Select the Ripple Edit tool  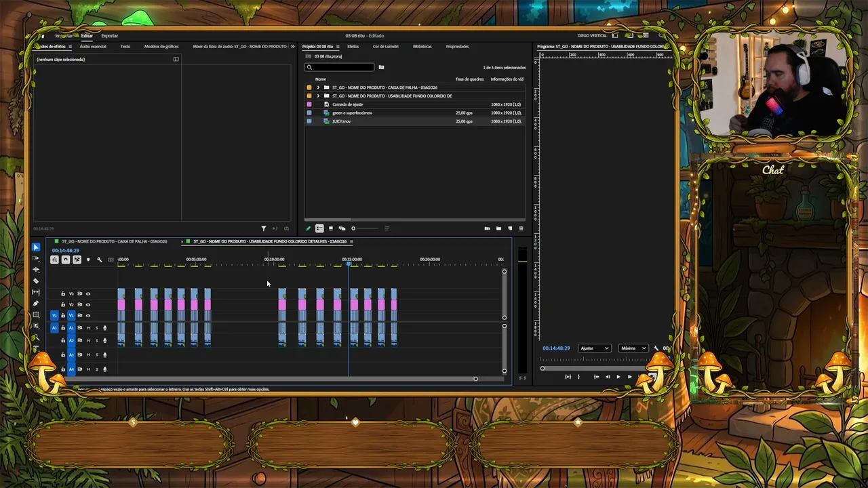36,270
